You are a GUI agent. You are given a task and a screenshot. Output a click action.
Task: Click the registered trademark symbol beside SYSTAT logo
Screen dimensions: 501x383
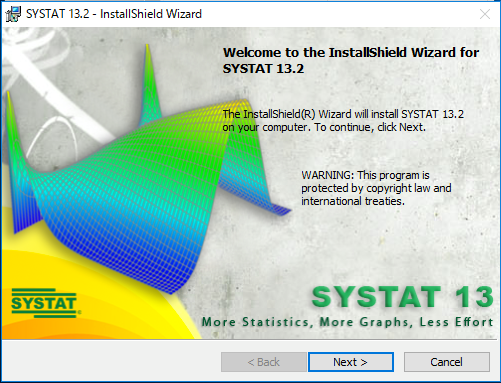click(79, 313)
